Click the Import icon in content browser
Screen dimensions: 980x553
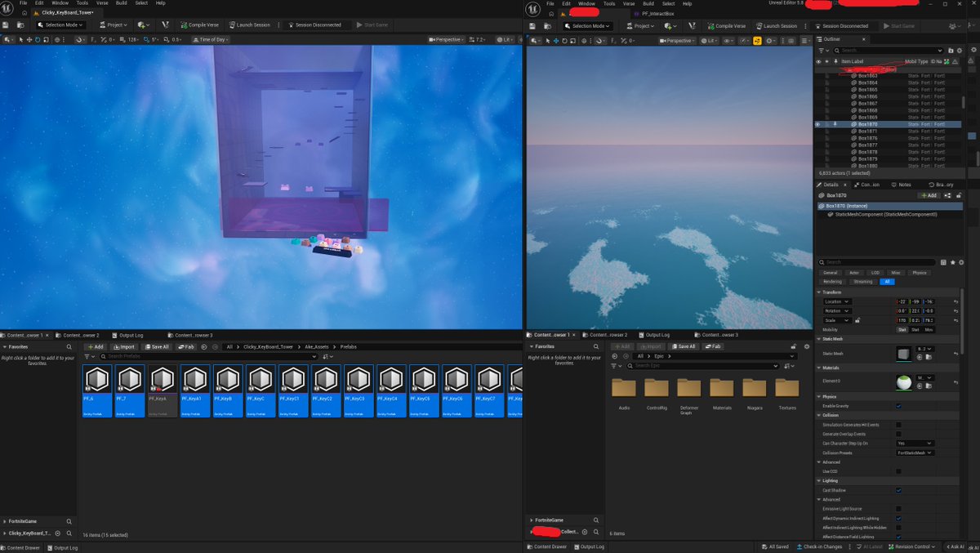coord(125,346)
